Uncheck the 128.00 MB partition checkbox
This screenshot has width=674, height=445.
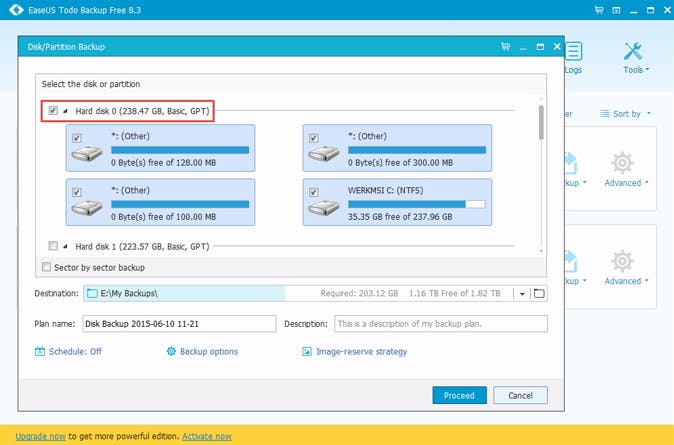(77, 138)
